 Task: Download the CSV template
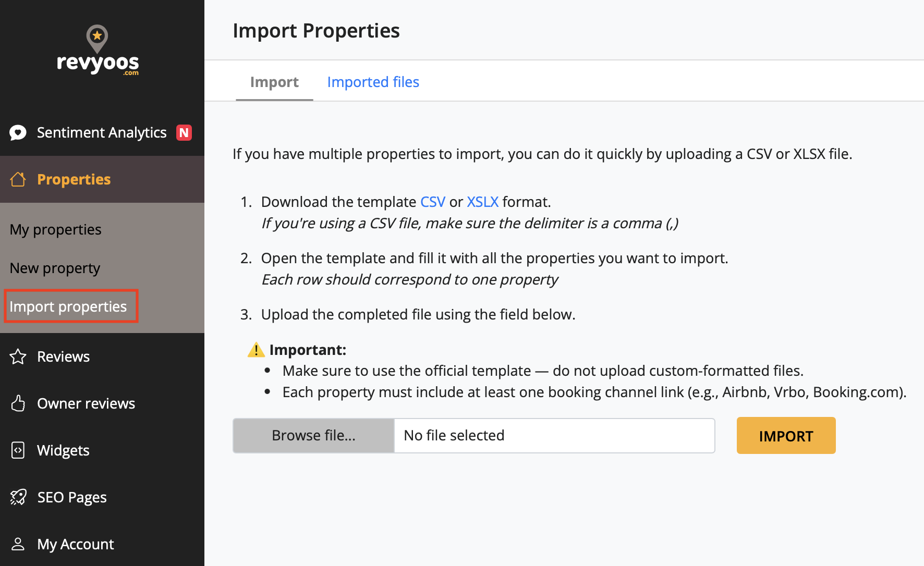coord(433,202)
